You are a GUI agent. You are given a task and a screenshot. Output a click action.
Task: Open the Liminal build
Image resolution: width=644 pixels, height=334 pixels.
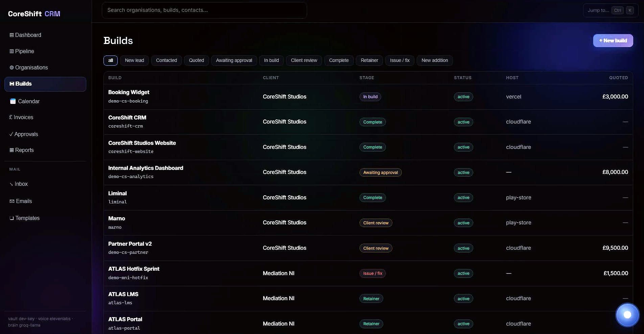click(x=368, y=198)
